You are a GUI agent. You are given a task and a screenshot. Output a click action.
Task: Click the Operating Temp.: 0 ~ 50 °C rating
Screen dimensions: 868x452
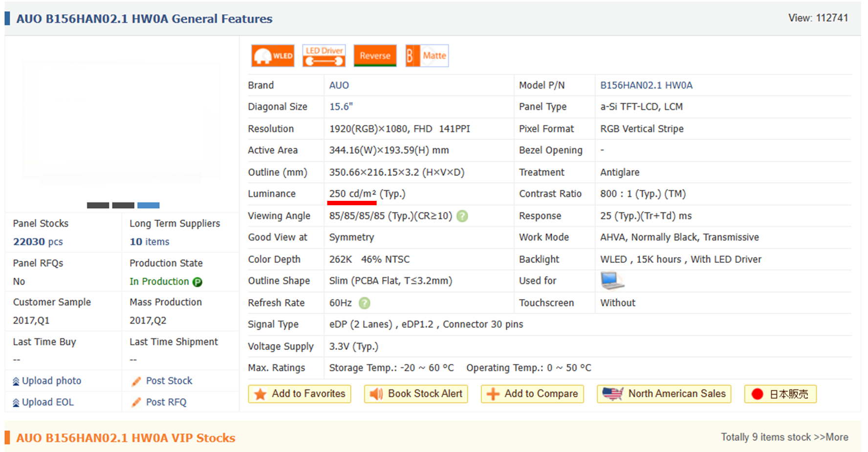(529, 367)
